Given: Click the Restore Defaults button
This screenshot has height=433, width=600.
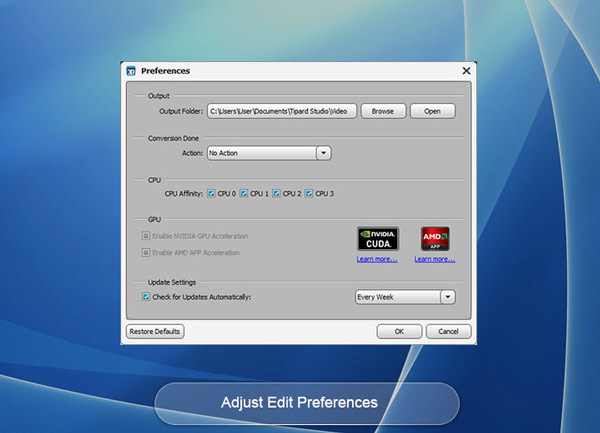Looking at the screenshot, I should click(155, 331).
